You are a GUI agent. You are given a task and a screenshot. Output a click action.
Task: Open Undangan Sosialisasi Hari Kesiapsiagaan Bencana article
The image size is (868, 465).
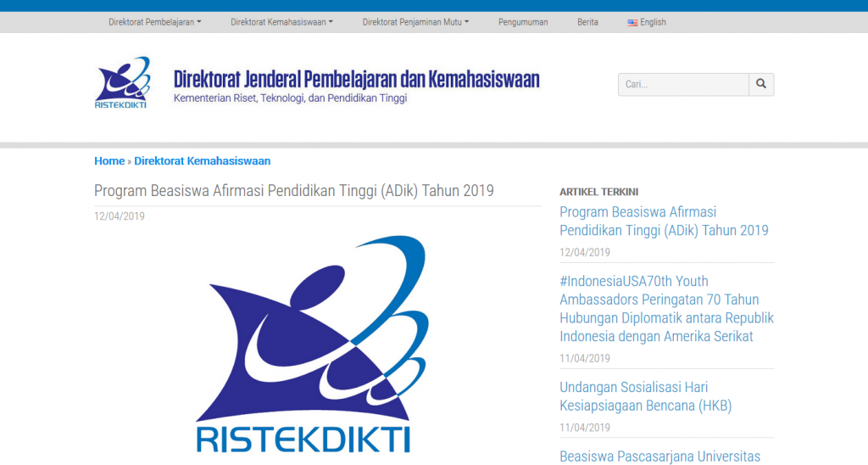tap(645, 396)
